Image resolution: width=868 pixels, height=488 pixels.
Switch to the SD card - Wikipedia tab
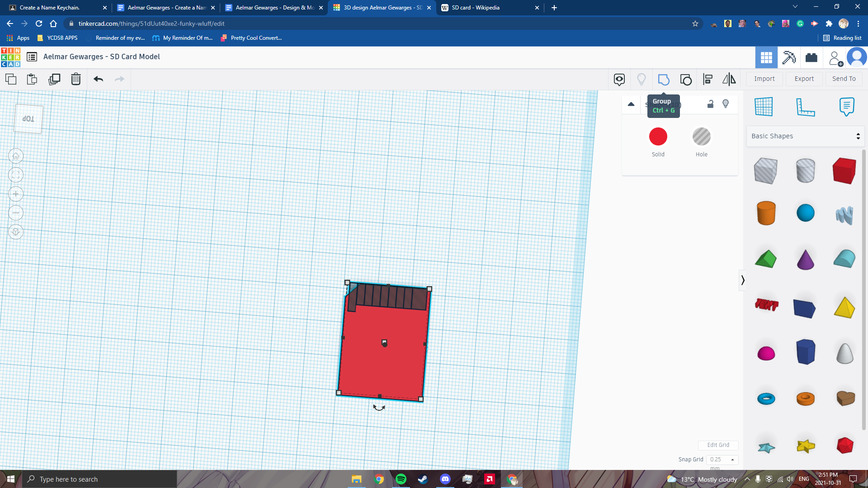(x=490, y=8)
